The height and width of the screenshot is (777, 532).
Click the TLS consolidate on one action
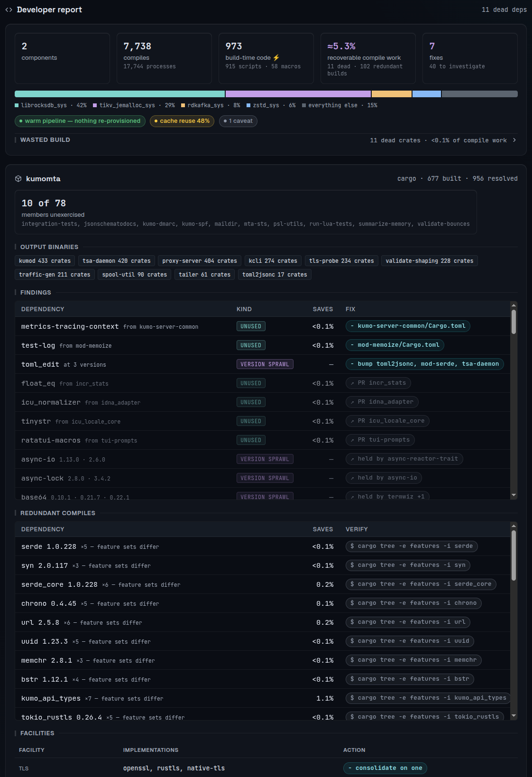pyautogui.click(x=385, y=768)
